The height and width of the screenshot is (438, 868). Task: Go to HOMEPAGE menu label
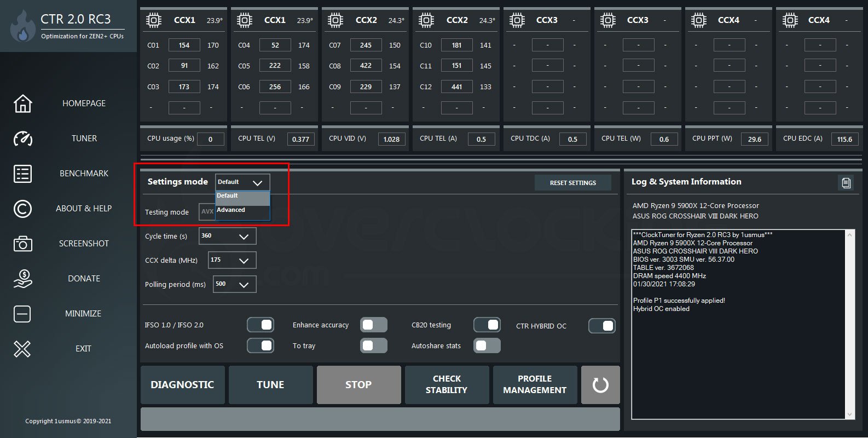click(84, 103)
